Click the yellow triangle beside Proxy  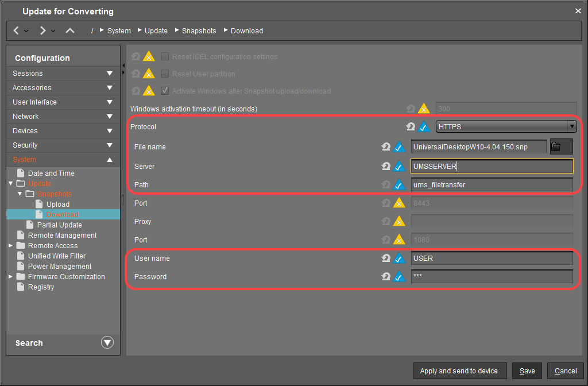(x=400, y=222)
